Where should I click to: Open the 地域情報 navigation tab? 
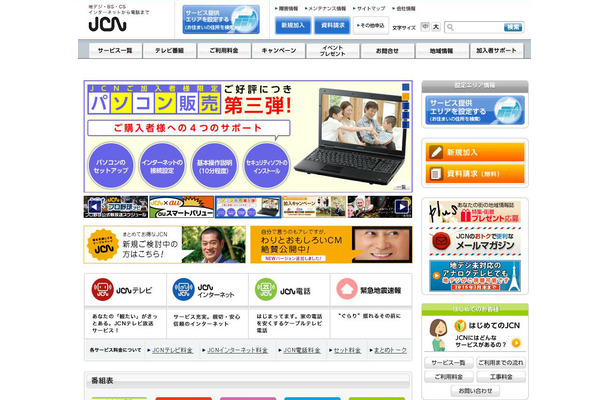442,51
